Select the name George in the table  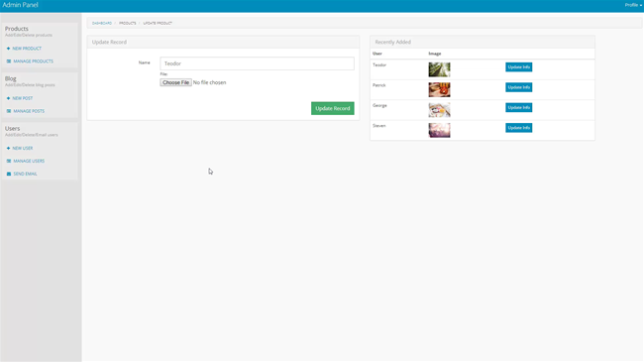[x=379, y=105]
